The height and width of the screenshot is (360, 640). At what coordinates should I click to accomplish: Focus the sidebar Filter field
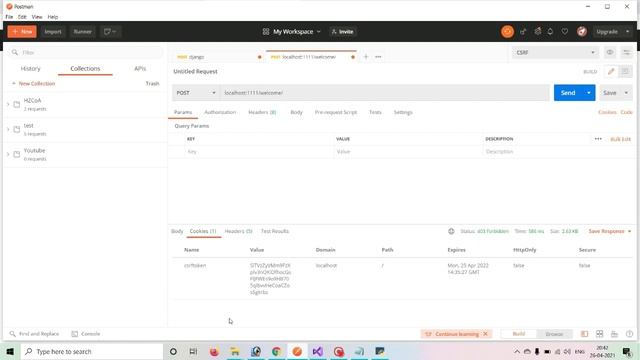click(x=86, y=52)
